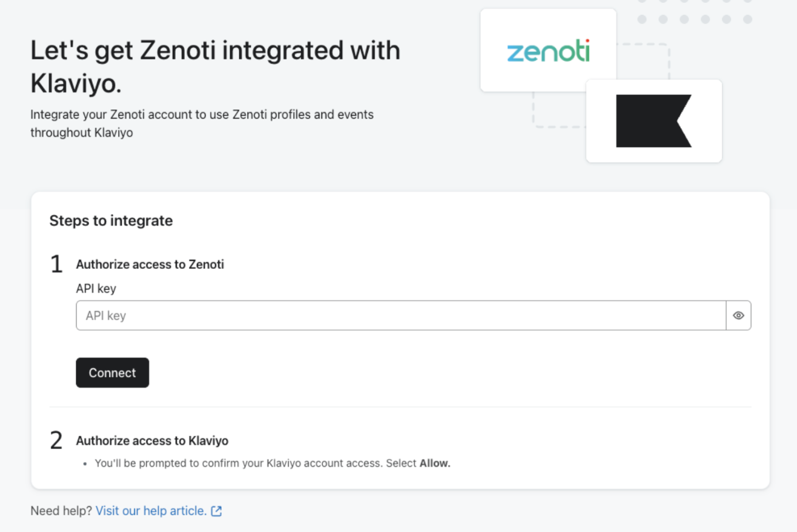Screen dimensions: 797x532
Task: Click inside the API key input field
Action: click(x=400, y=316)
